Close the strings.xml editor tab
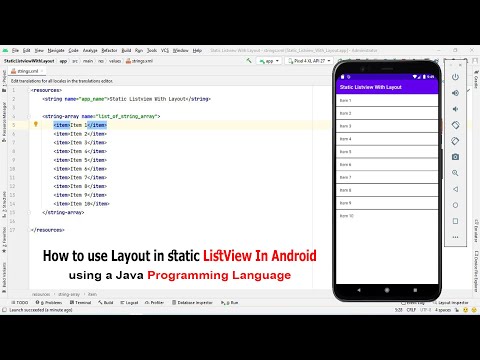This screenshot has width=480, height=360. coord(42,71)
